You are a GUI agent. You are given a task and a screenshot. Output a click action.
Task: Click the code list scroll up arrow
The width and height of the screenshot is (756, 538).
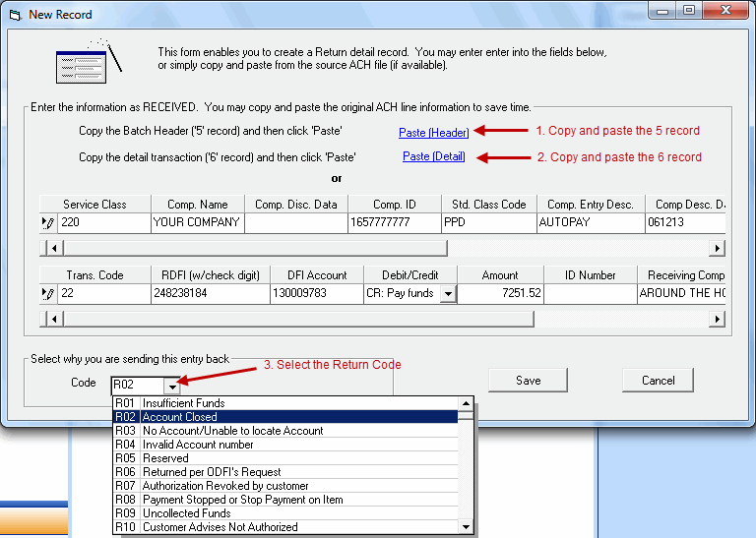[466, 403]
